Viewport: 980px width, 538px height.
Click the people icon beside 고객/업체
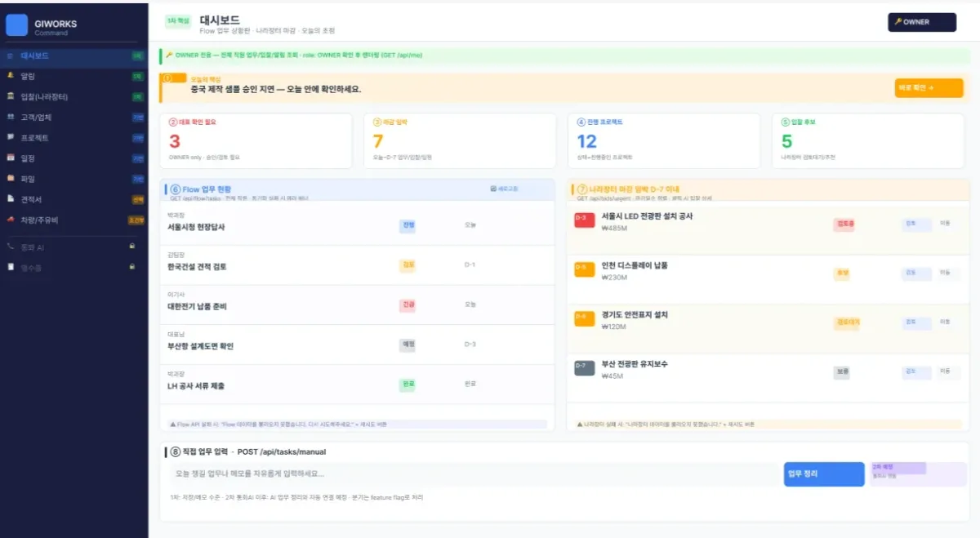(x=11, y=117)
